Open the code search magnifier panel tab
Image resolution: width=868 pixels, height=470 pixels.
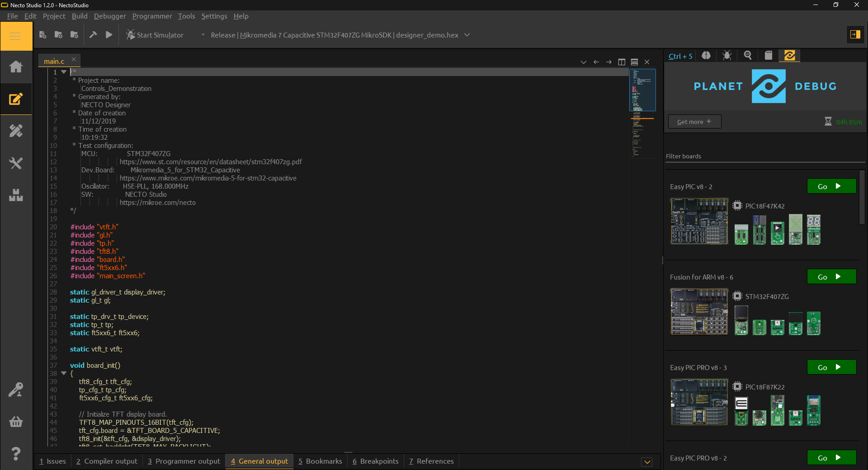click(x=748, y=56)
